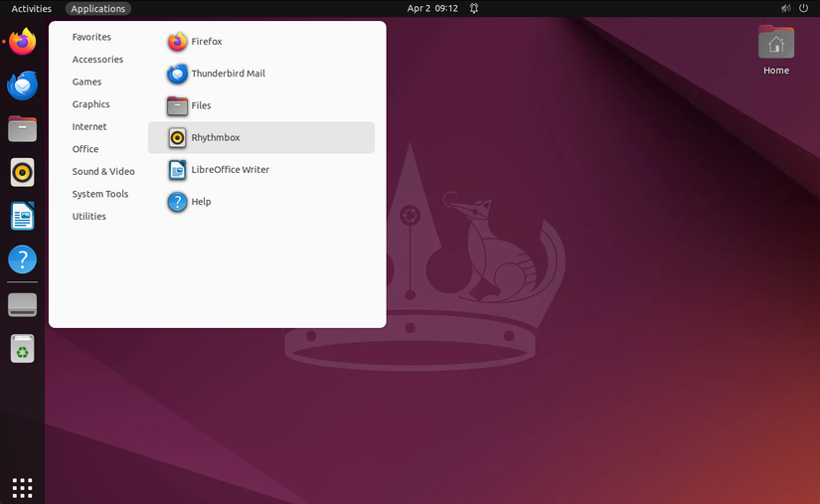Open the power menu icon
Image resolution: width=820 pixels, height=504 pixels.
pyautogui.click(x=804, y=8)
